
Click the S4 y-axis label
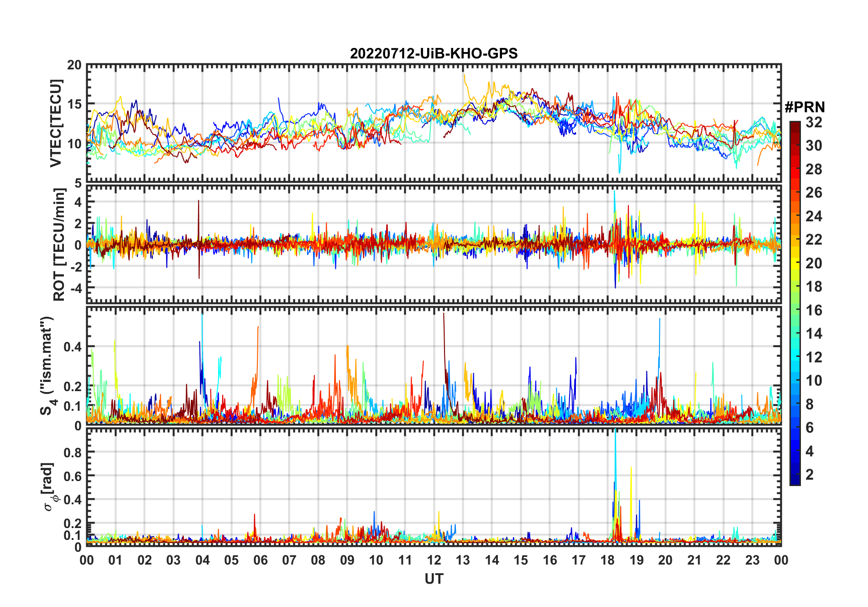pyautogui.click(x=47, y=366)
